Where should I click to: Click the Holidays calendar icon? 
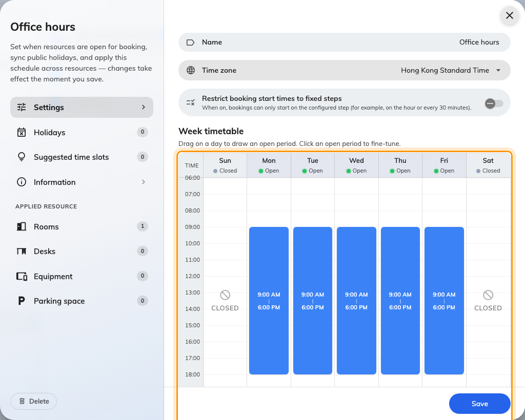point(22,133)
